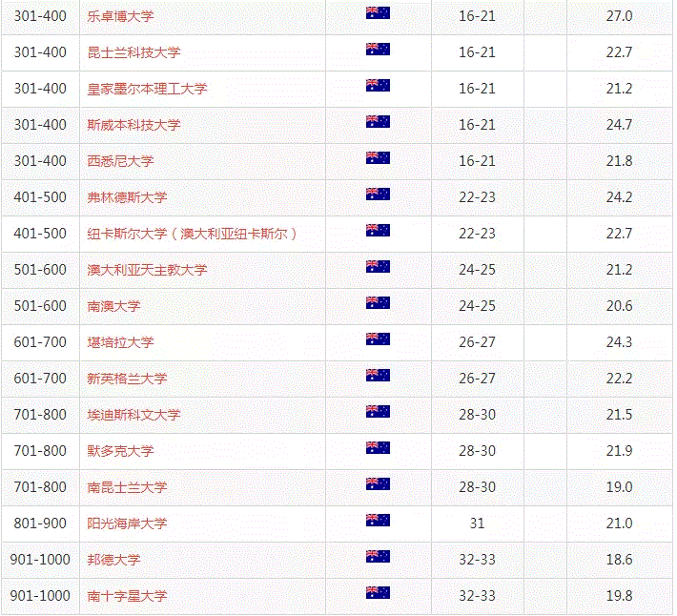677x616 pixels.
Task: Select national rank 32-33 in 邦德大学 row
Action: click(477, 561)
